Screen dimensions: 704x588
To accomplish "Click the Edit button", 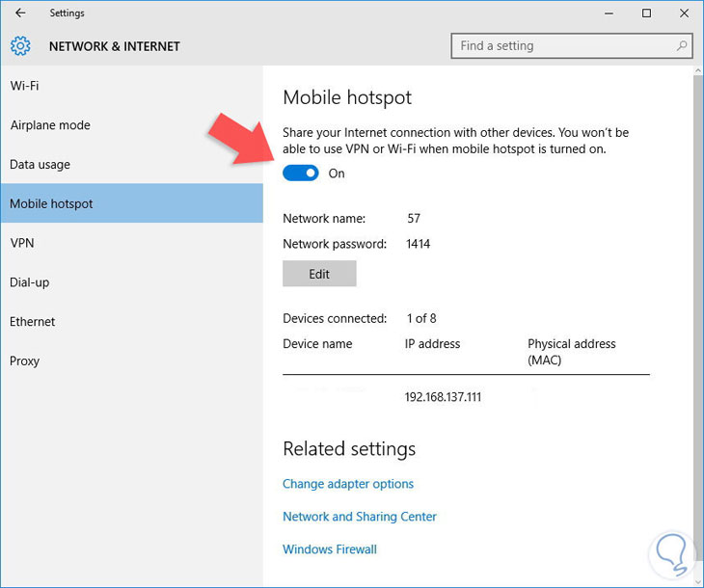I will coord(319,274).
